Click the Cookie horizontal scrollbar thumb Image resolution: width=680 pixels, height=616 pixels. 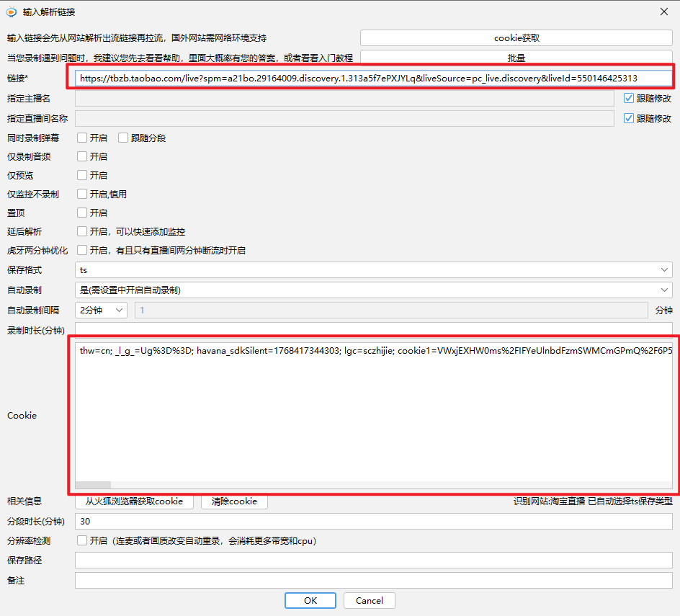click(x=93, y=485)
